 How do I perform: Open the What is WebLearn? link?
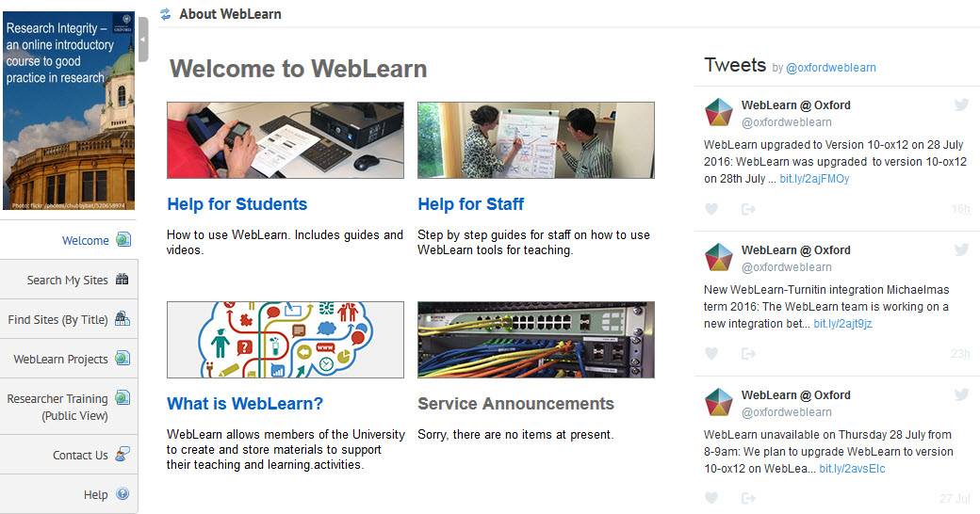point(245,404)
